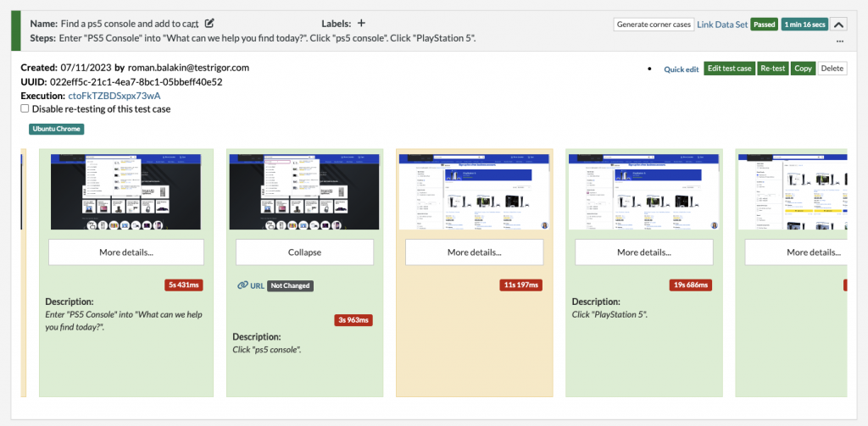Image resolution: width=868 pixels, height=426 pixels.
Task: Open the three-dots overflow menu
Action: [x=839, y=40]
